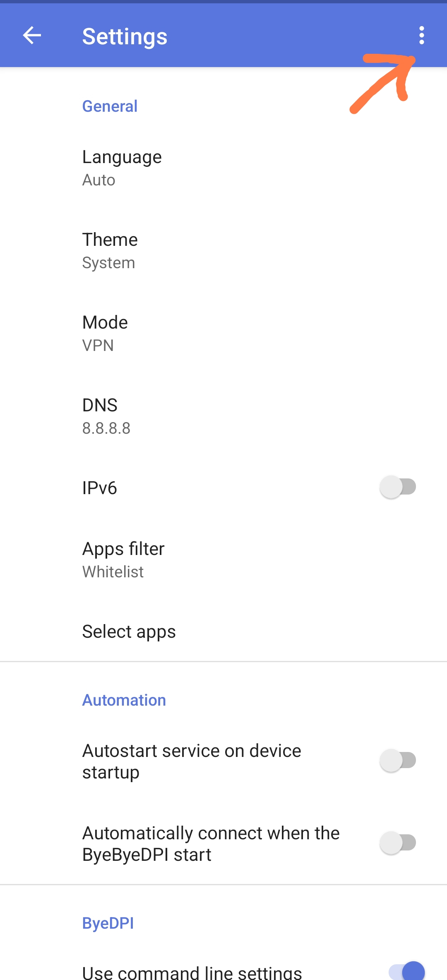Turn on automatic connect on ByeByeDPI start
Image resolution: width=447 pixels, height=980 pixels.
(397, 843)
